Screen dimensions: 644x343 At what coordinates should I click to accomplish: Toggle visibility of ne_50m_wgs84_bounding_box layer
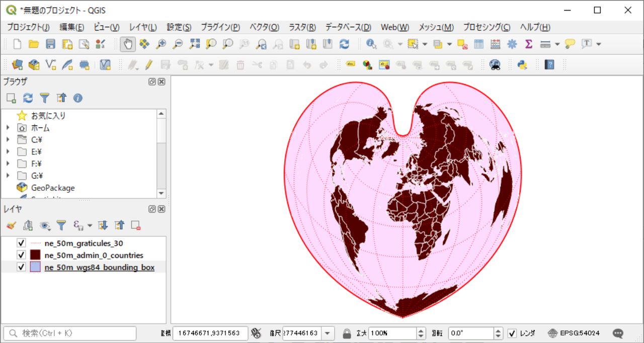pos(21,267)
